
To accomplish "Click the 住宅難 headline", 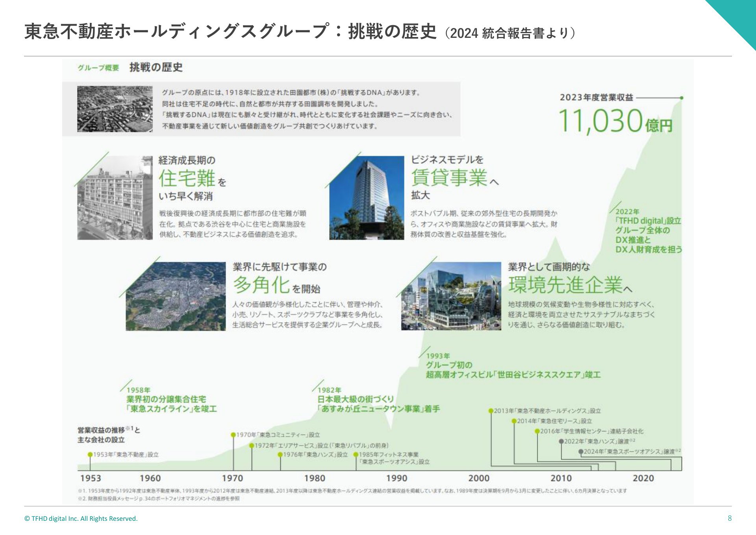I will pyautogui.click(x=187, y=178).
